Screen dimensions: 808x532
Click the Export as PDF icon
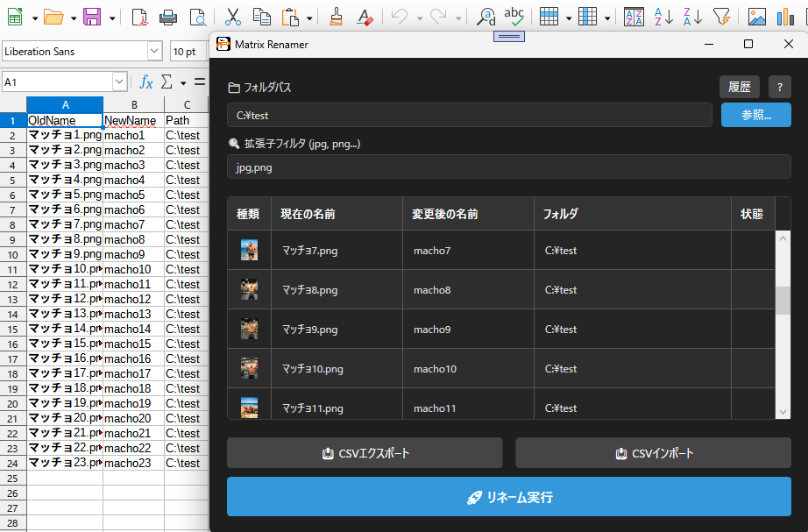[139, 17]
